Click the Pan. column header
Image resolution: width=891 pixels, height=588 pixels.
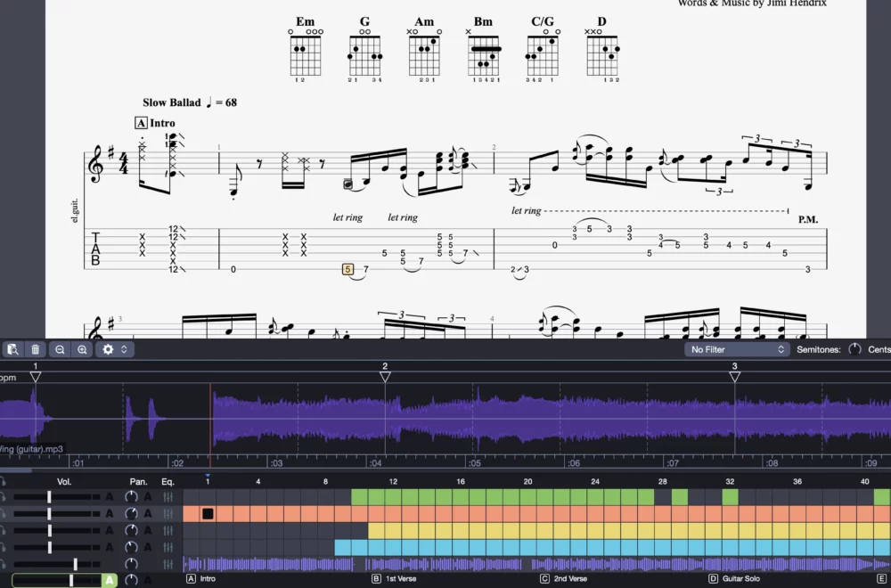[x=139, y=482]
